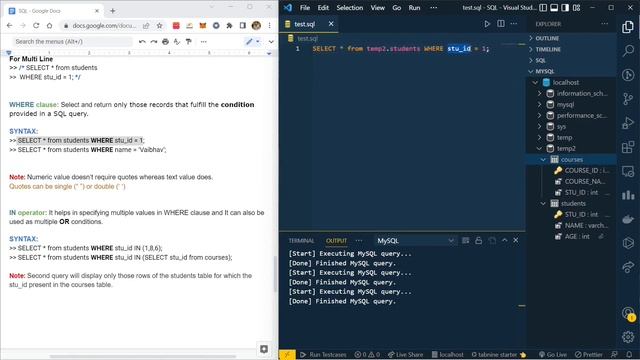Open the Docker whale icon in activity bar

coord(628,219)
